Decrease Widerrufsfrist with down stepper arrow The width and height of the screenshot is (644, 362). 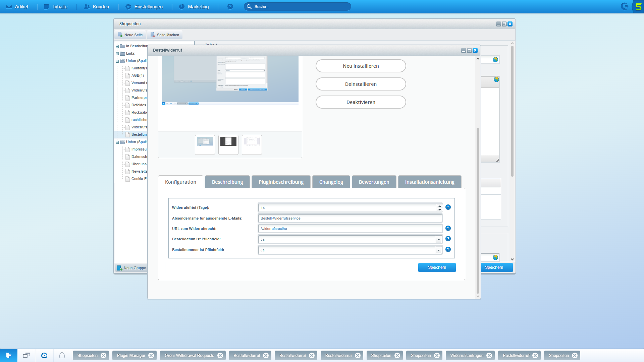click(439, 210)
